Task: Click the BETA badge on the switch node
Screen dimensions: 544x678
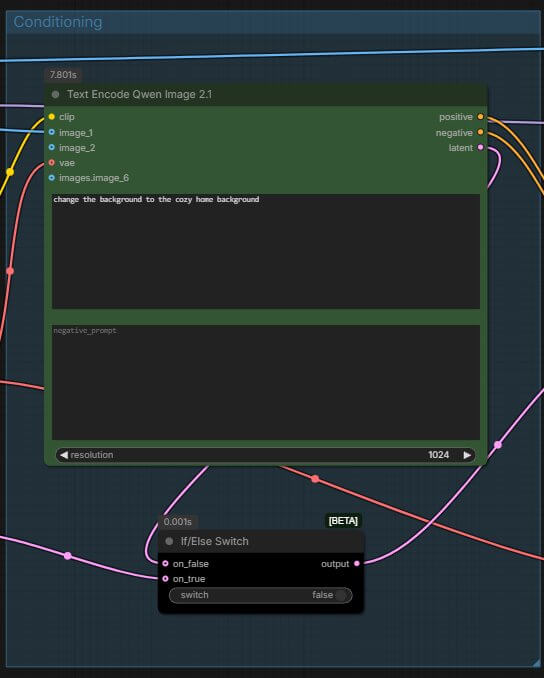Action: click(x=343, y=521)
